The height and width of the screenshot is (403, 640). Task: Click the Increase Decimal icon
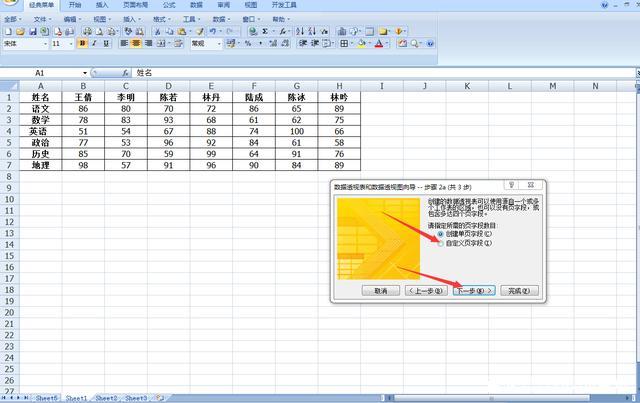[x=273, y=43]
